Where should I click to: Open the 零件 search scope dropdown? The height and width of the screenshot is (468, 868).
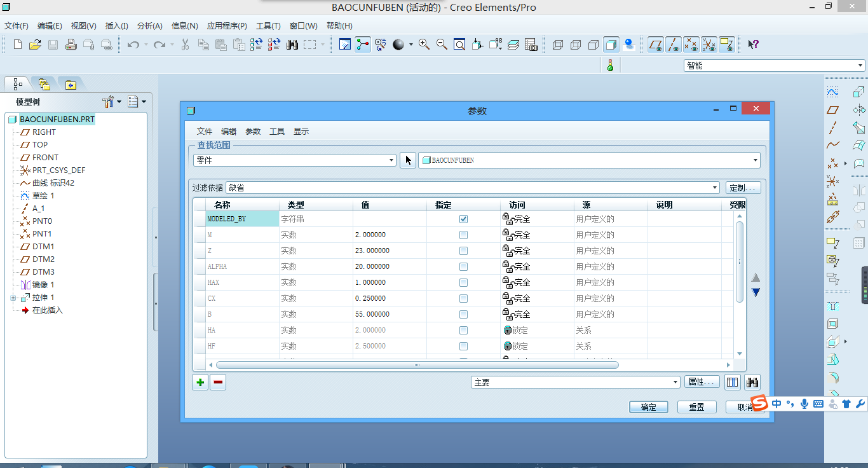[x=391, y=160]
